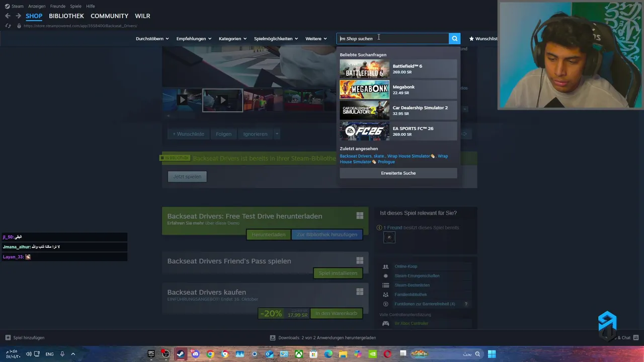
Task: Open the arrow dropdown beside Ignorieren
Action: (277, 134)
